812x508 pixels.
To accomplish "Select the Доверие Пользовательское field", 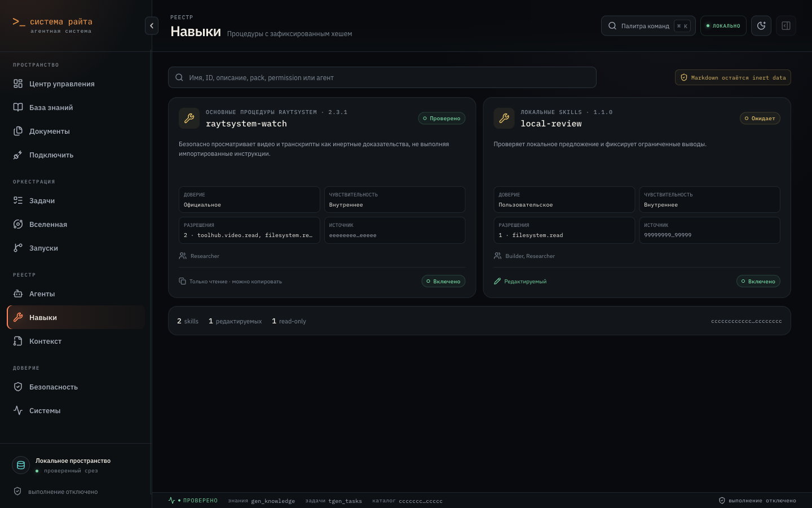I will [x=564, y=200].
